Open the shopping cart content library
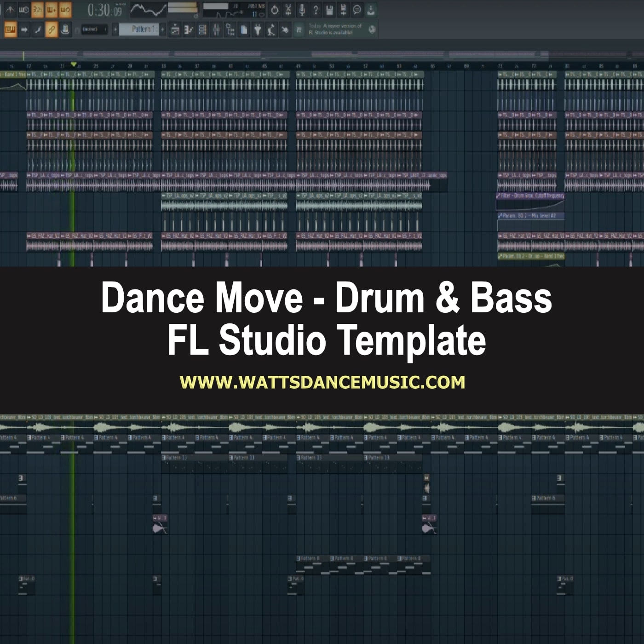 pyautogui.click(x=299, y=30)
